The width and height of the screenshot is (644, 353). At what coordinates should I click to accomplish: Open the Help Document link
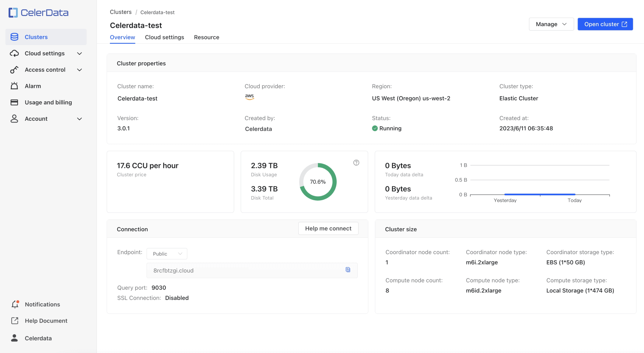coord(46,320)
